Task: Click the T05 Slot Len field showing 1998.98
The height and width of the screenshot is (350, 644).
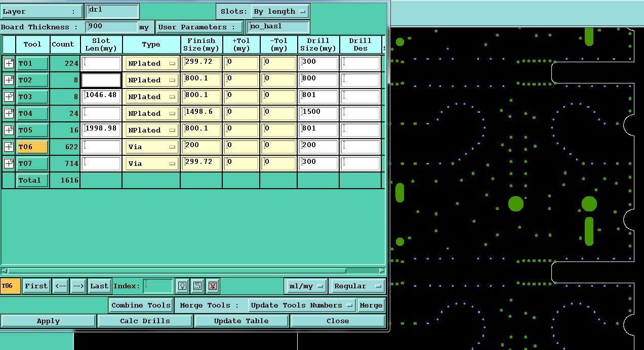Action: pyautogui.click(x=101, y=130)
